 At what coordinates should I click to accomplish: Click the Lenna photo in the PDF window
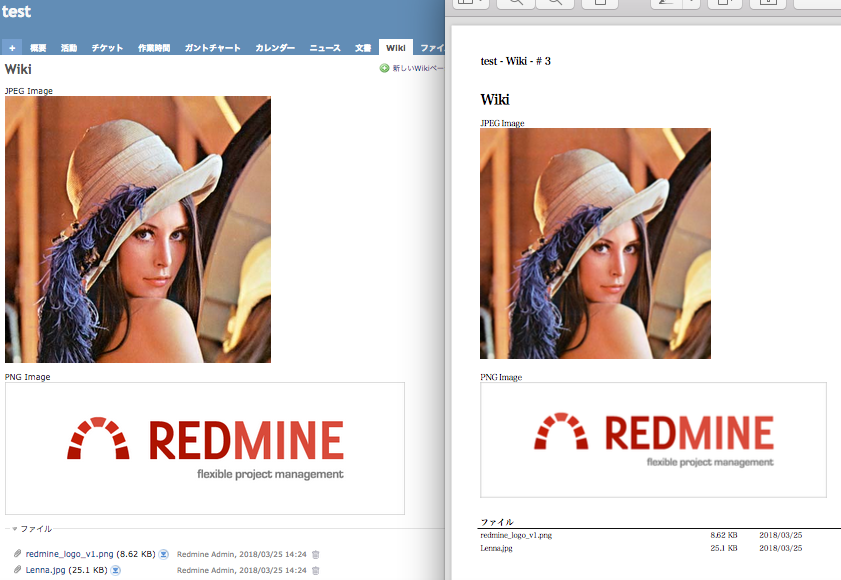pos(595,244)
